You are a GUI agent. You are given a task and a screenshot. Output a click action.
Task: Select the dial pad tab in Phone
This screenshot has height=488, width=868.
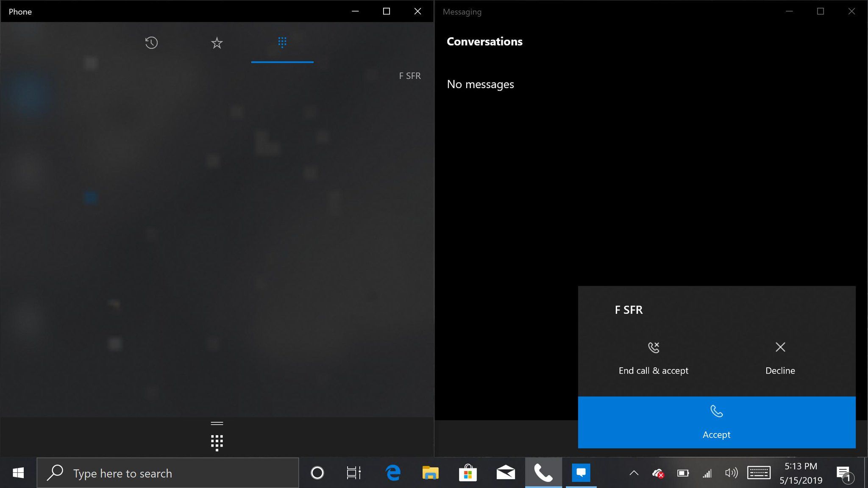pyautogui.click(x=282, y=43)
